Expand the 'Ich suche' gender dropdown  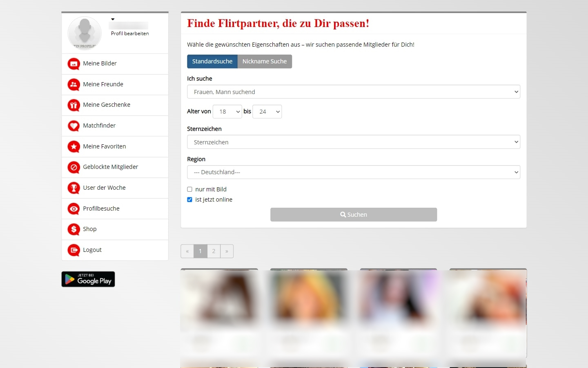pos(353,92)
